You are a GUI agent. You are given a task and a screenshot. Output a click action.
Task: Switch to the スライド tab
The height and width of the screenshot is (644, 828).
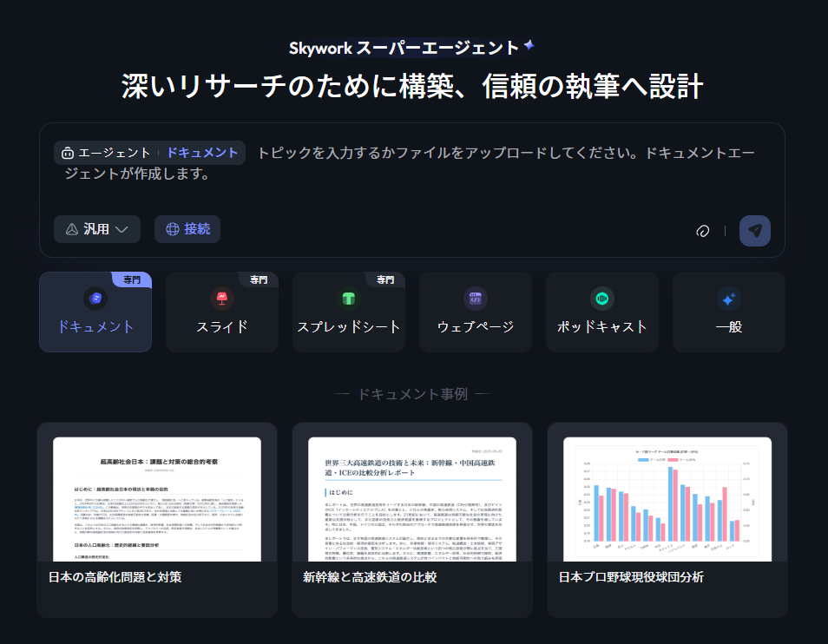coord(222,312)
